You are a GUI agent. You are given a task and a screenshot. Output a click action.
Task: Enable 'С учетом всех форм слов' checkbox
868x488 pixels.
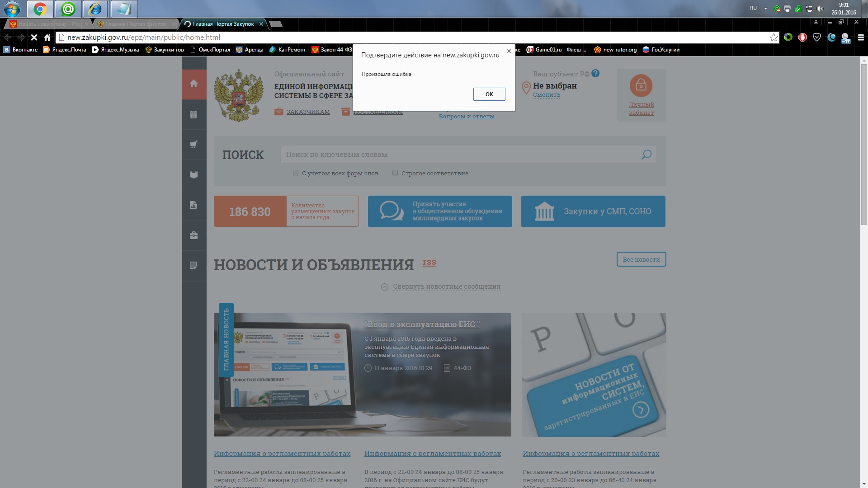point(296,173)
